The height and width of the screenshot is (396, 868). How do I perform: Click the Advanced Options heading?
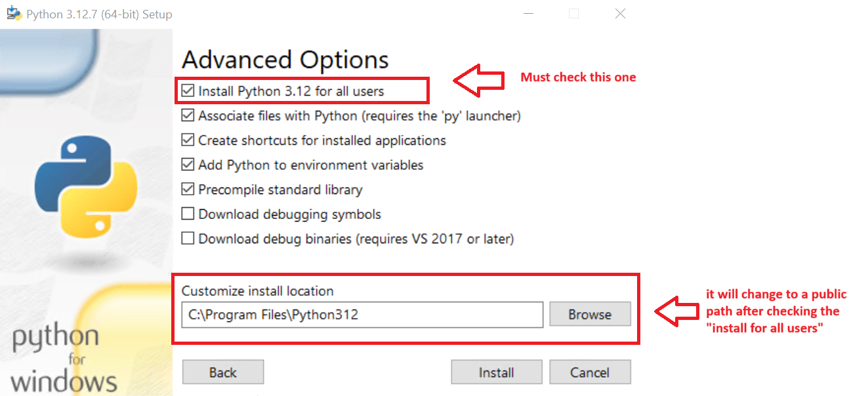[x=285, y=60]
